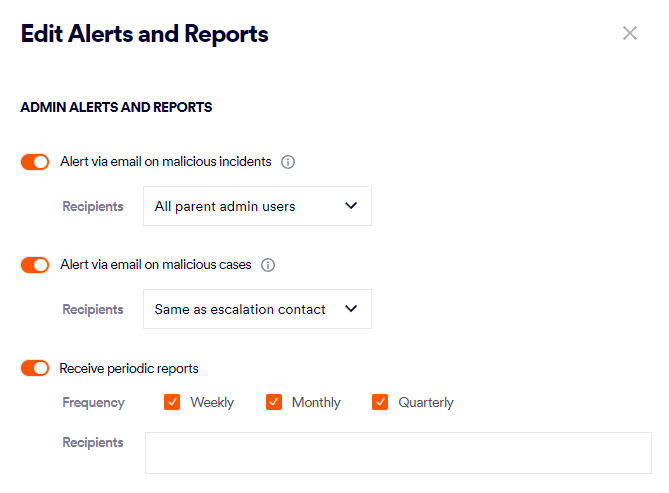Open the "All parent admin users" dropdown
This screenshot has height=493, width=669.
tap(257, 206)
